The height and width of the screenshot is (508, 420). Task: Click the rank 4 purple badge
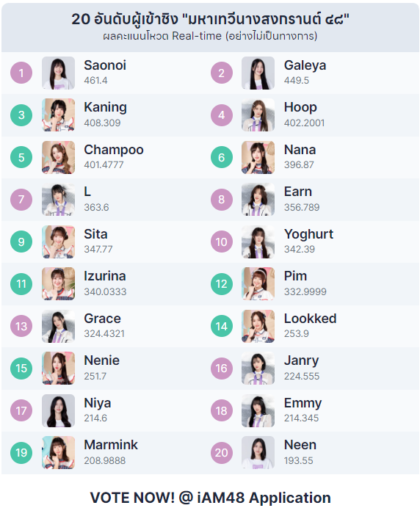click(x=222, y=115)
